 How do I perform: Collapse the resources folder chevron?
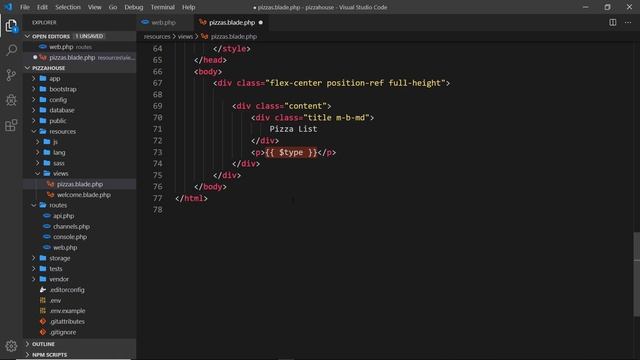(x=34, y=131)
